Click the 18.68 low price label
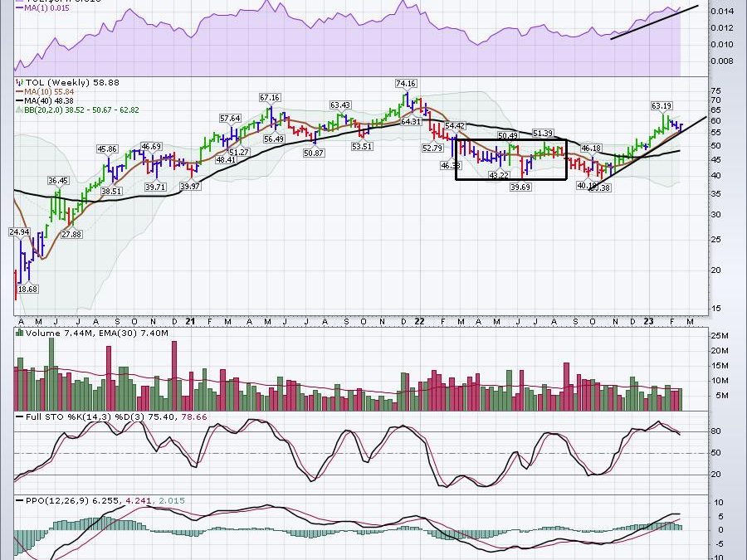747x560 pixels. [x=27, y=289]
